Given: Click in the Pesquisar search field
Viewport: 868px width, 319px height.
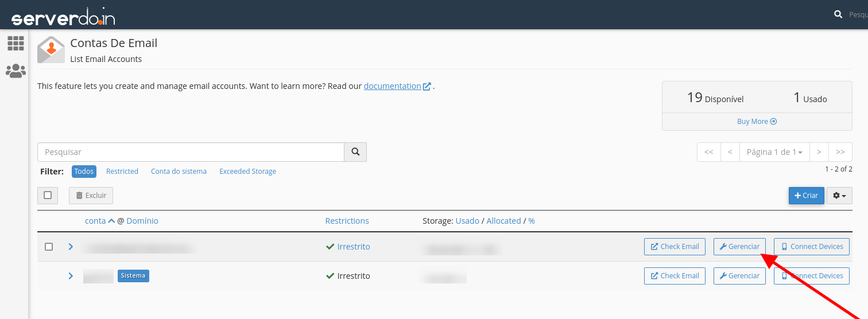Looking at the screenshot, I should [191, 152].
